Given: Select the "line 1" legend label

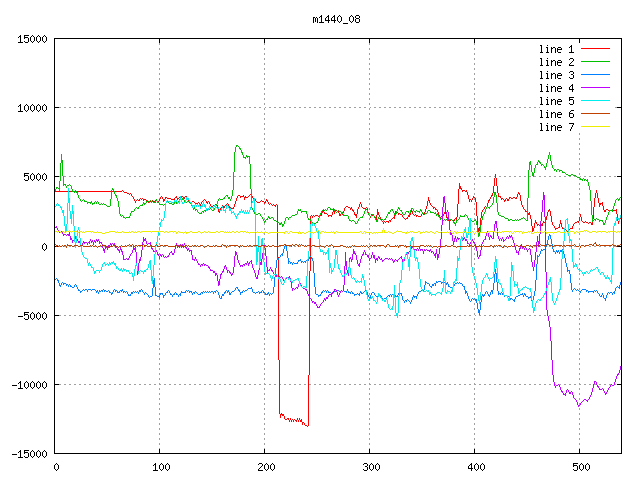Looking at the screenshot, I should click(x=556, y=49).
